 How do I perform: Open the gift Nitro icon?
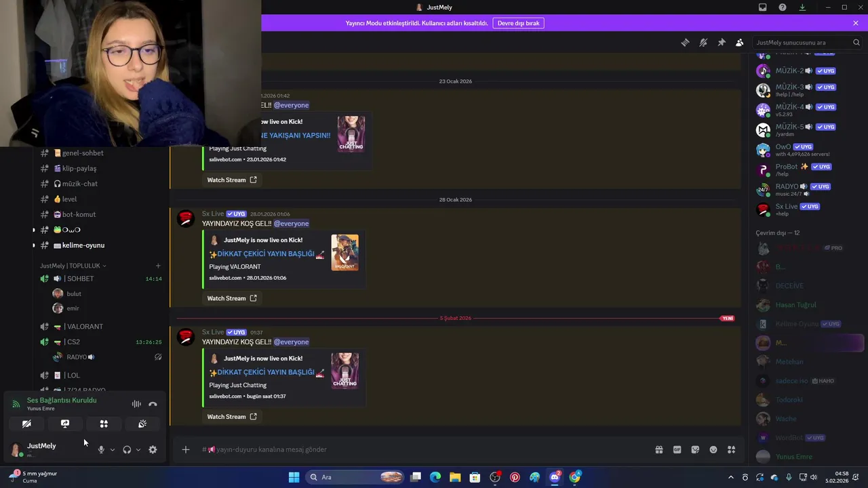click(x=658, y=449)
